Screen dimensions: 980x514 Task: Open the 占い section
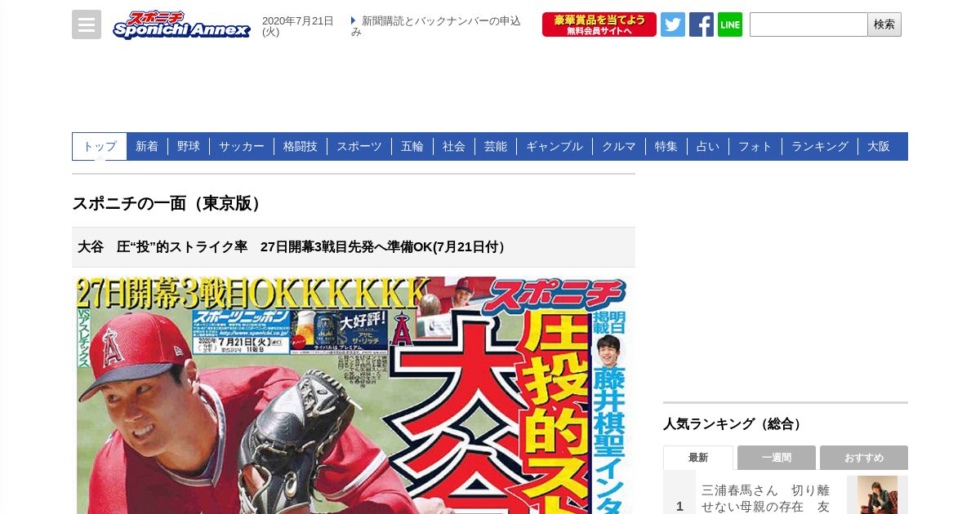pos(708,146)
